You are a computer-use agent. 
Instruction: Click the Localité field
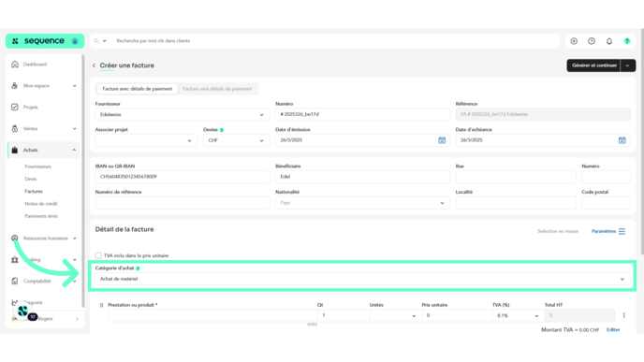[x=516, y=203]
